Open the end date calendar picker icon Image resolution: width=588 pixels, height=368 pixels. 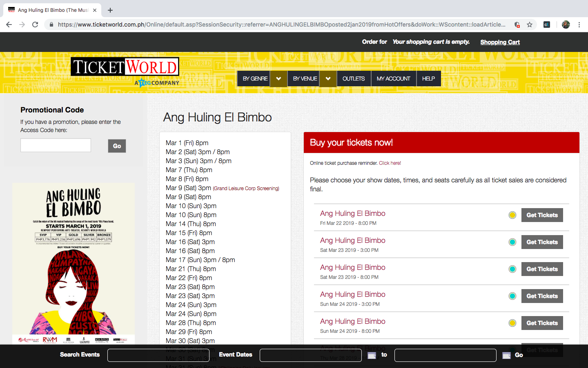click(506, 355)
